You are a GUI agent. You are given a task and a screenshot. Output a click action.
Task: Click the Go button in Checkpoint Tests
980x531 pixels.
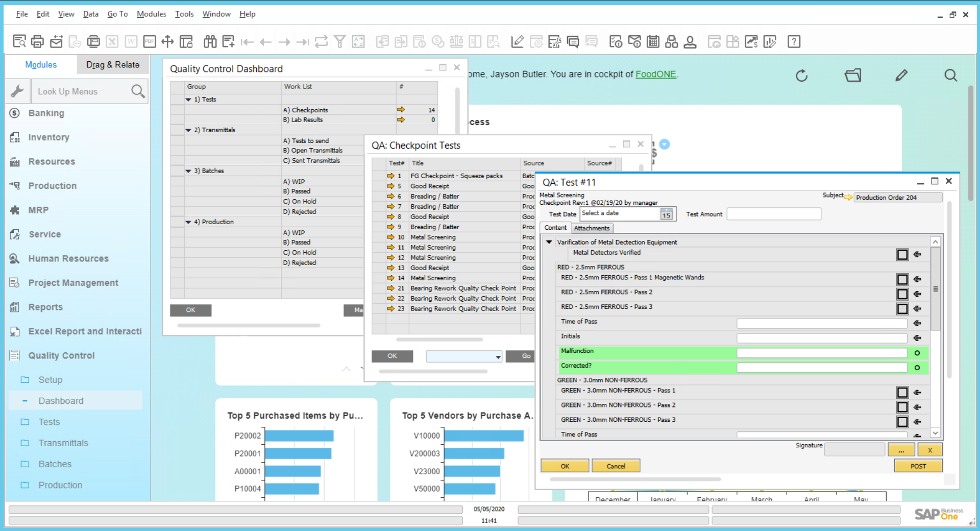[521, 356]
